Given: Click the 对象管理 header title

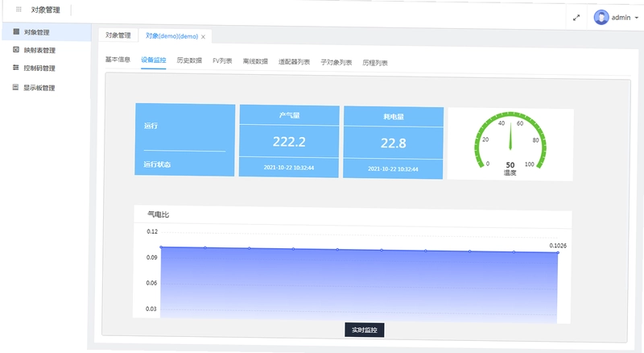Looking at the screenshot, I should tap(46, 10).
